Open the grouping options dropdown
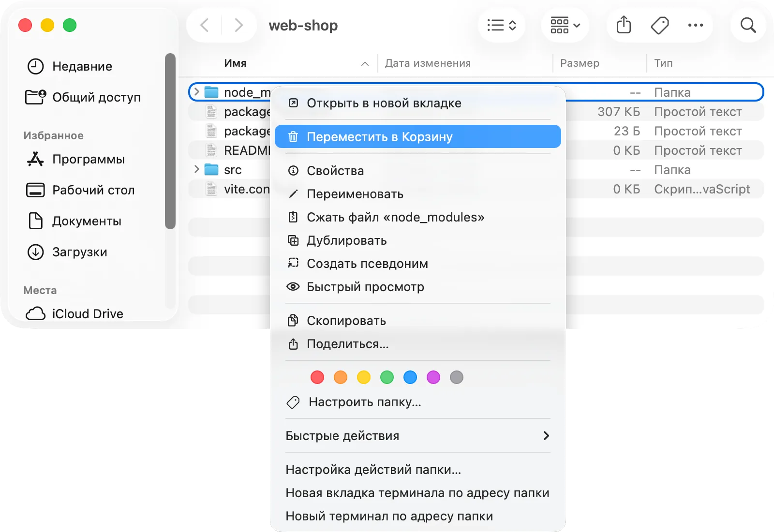 [x=565, y=25]
